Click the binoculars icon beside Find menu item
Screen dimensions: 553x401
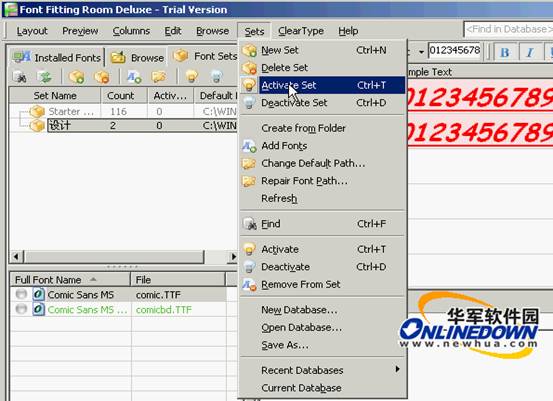pos(249,224)
